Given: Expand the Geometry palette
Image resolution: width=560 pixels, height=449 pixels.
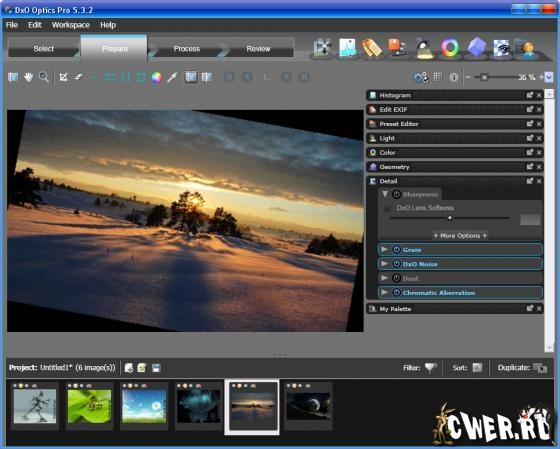Looking at the screenshot, I should click(x=455, y=167).
